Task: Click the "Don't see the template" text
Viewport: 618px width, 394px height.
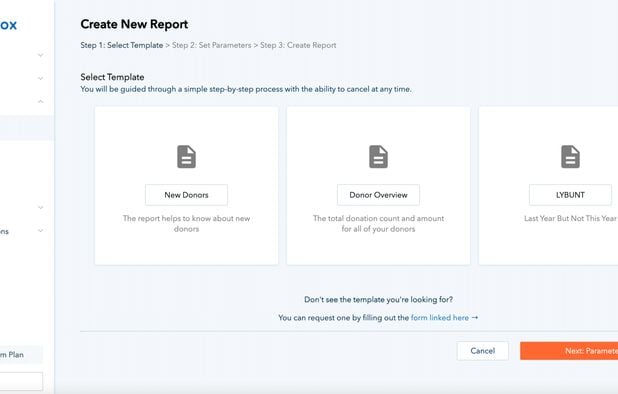Action: [x=378, y=299]
